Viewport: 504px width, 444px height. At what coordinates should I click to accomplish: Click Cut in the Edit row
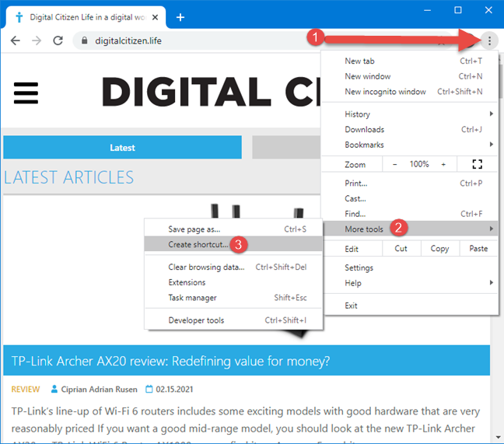pos(401,249)
